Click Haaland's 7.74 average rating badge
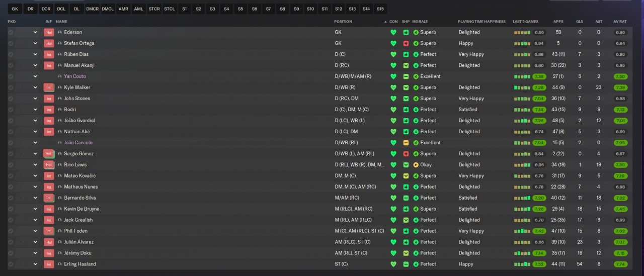The image size is (644, 276). pos(620,264)
